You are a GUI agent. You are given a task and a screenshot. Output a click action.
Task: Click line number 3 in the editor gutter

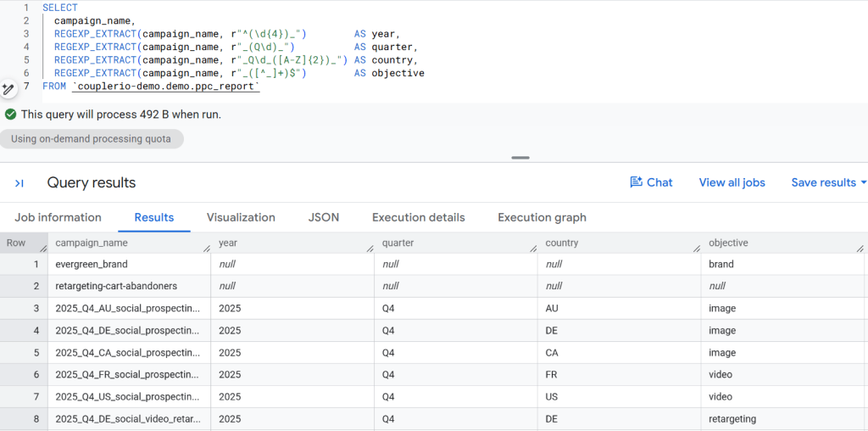click(26, 34)
